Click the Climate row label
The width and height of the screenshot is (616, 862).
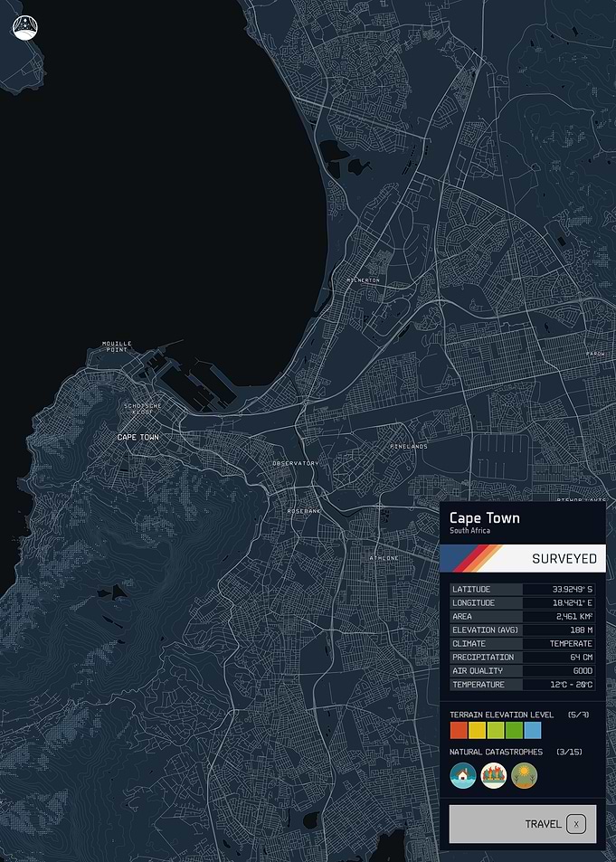click(x=469, y=644)
